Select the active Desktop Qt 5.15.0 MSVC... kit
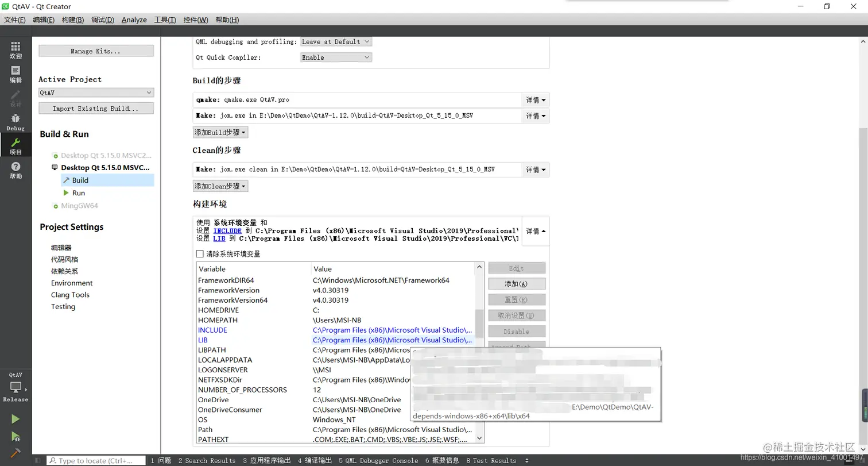Screen dimensions: 868x466 click(102, 168)
